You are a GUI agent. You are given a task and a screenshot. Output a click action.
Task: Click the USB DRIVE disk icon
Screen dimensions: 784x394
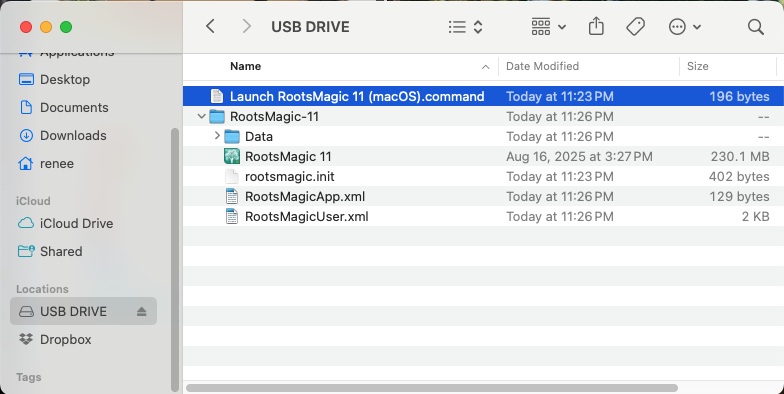[x=26, y=312]
